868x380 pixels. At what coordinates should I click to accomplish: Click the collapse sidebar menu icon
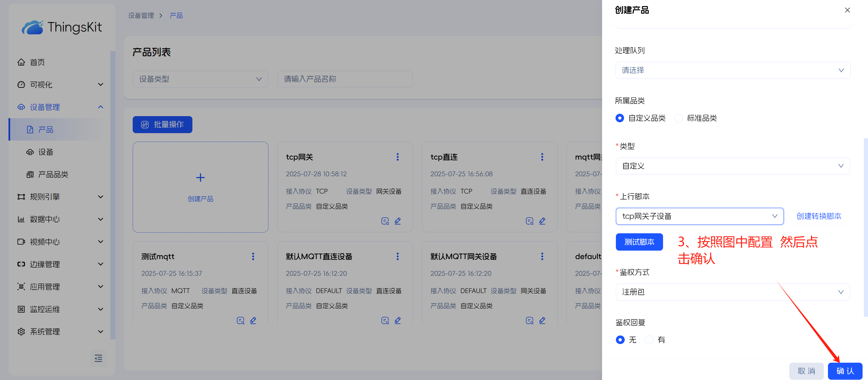click(98, 358)
